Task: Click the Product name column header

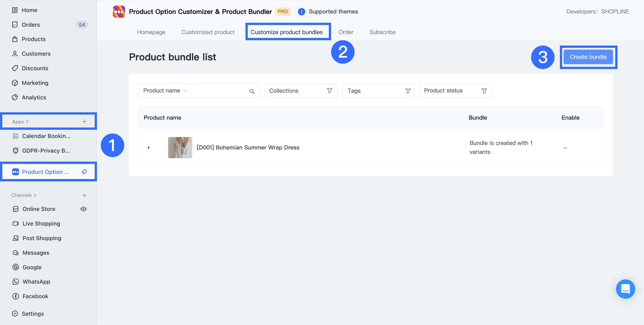Action: (x=162, y=118)
